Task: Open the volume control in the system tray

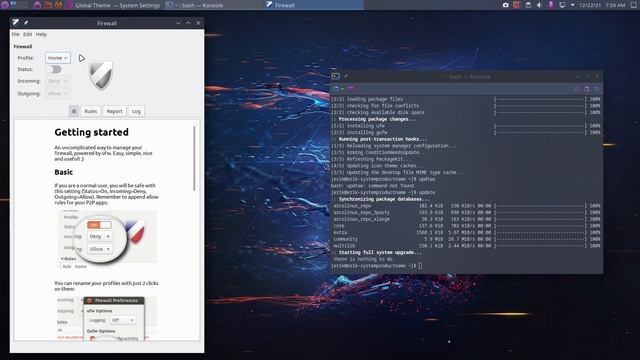Action: 539,5
